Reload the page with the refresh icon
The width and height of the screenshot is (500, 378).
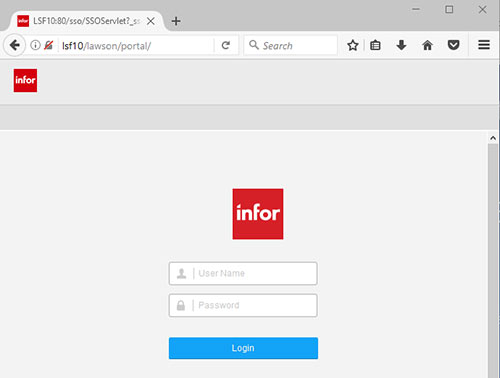pyautogui.click(x=226, y=45)
